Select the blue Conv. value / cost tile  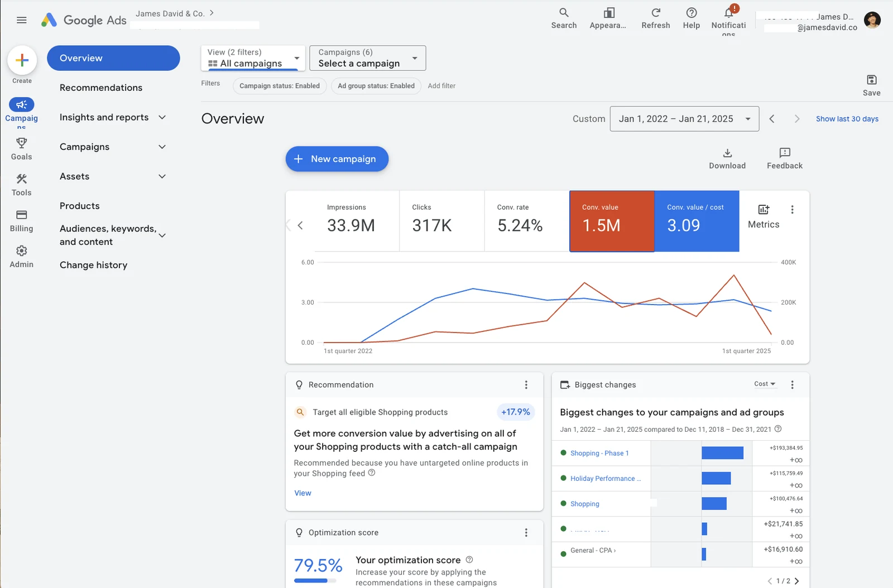[x=697, y=221]
